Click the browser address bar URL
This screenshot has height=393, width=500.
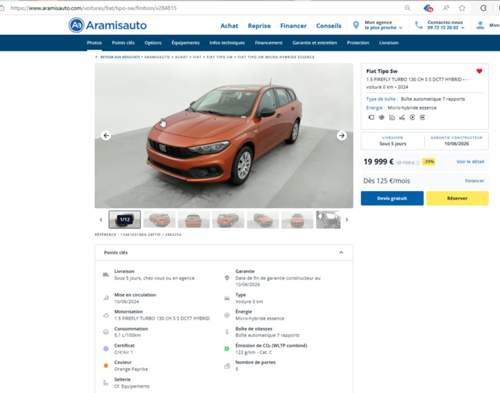93,8
